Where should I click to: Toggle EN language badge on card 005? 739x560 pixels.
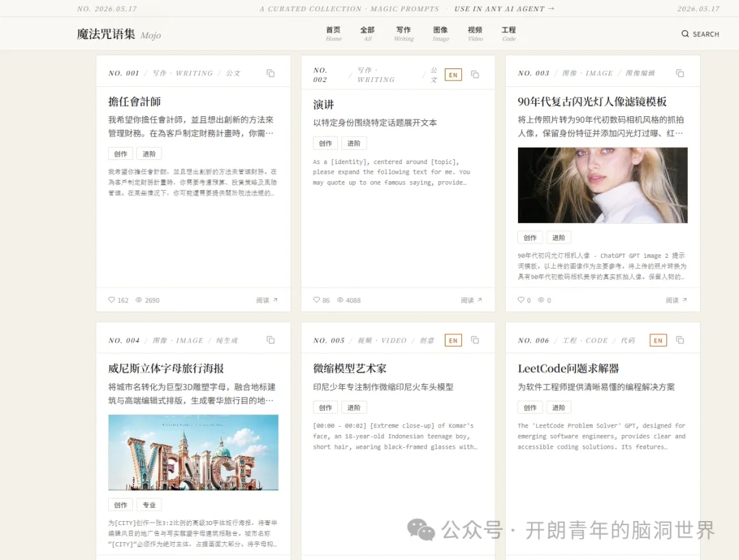tap(453, 340)
